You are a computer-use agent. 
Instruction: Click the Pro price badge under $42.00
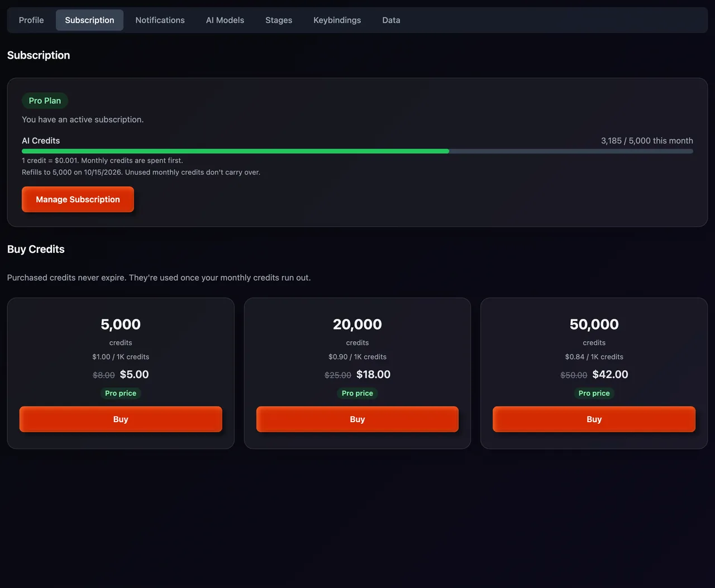point(594,393)
